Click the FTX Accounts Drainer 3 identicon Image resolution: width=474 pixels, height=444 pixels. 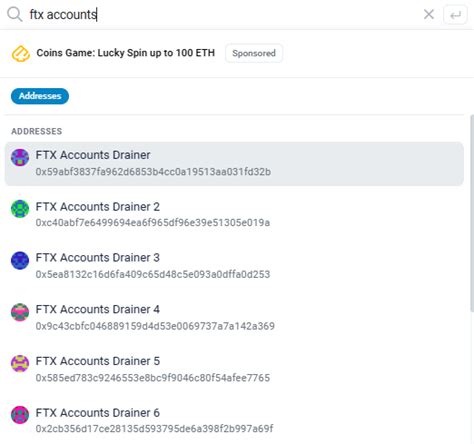(x=20, y=261)
